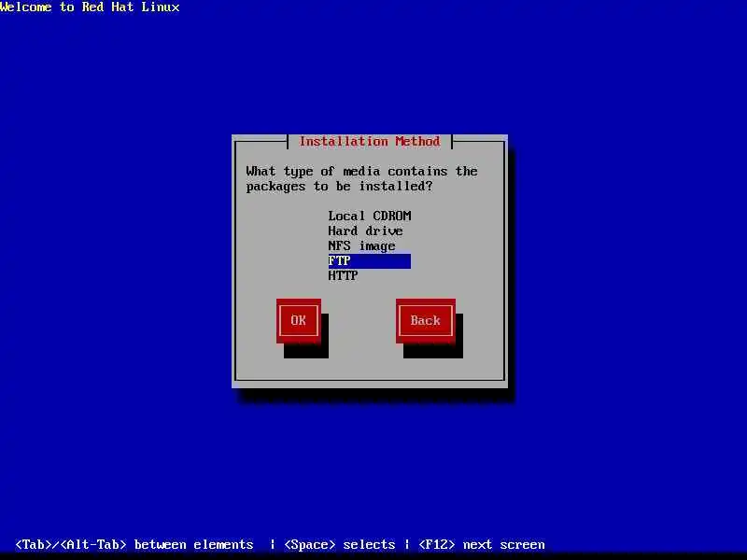
Task: Click the Installation Method dialog title
Action: pyautogui.click(x=370, y=142)
